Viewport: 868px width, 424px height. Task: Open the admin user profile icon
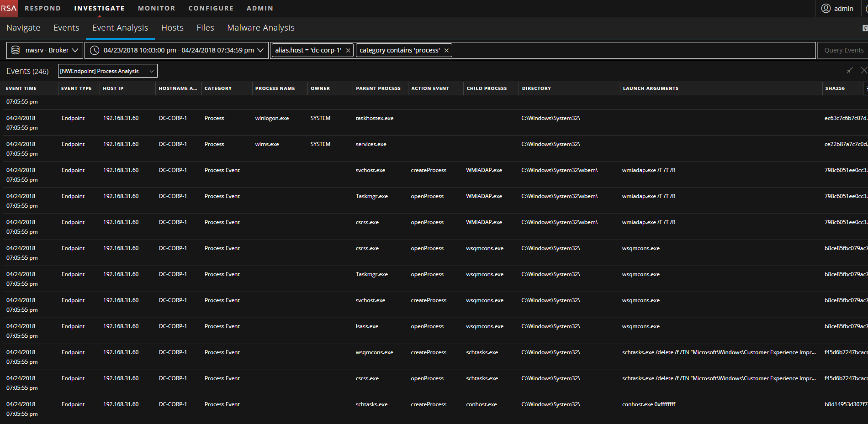pos(826,8)
